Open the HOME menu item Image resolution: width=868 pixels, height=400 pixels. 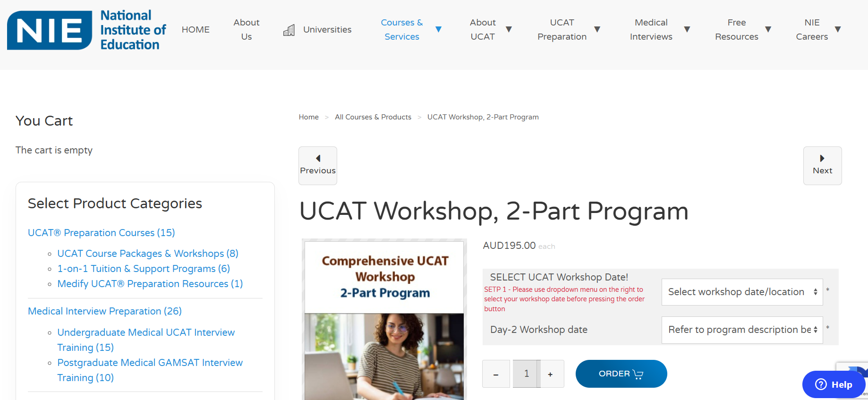pyautogui.click(x=196, y=29)
